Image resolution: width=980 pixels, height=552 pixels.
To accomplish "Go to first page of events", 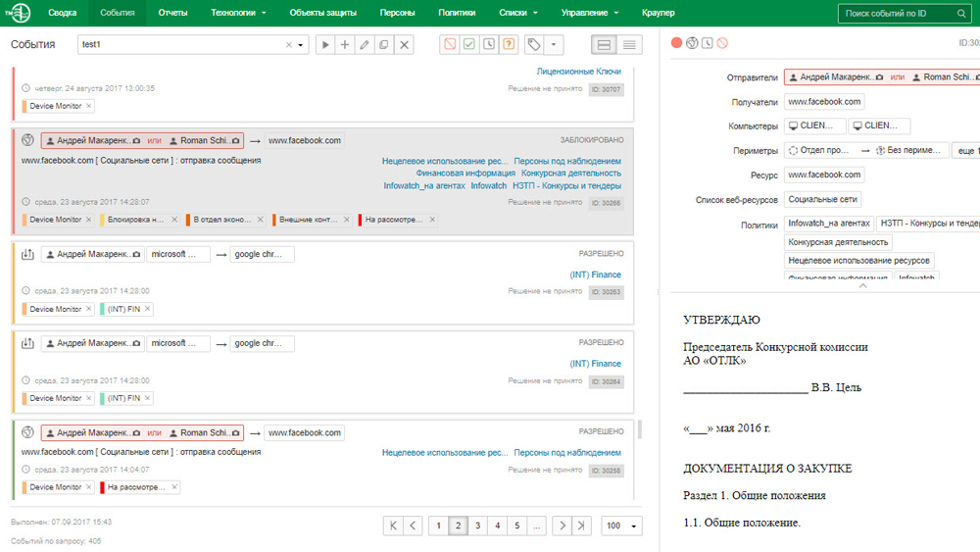I will tap(393, 526).
